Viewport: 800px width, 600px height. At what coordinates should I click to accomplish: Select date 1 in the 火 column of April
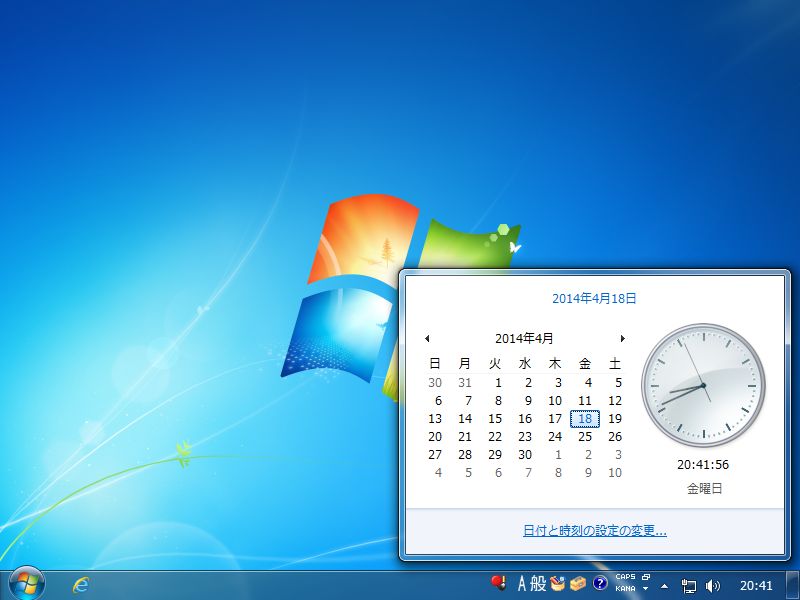pyautogui.click(x=498, y=383)
